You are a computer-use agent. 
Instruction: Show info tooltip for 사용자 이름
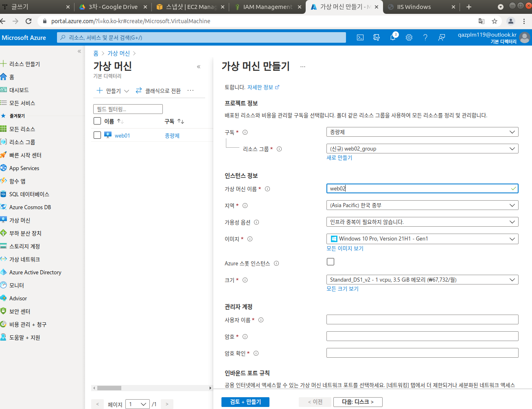click(x=261, y=320)
